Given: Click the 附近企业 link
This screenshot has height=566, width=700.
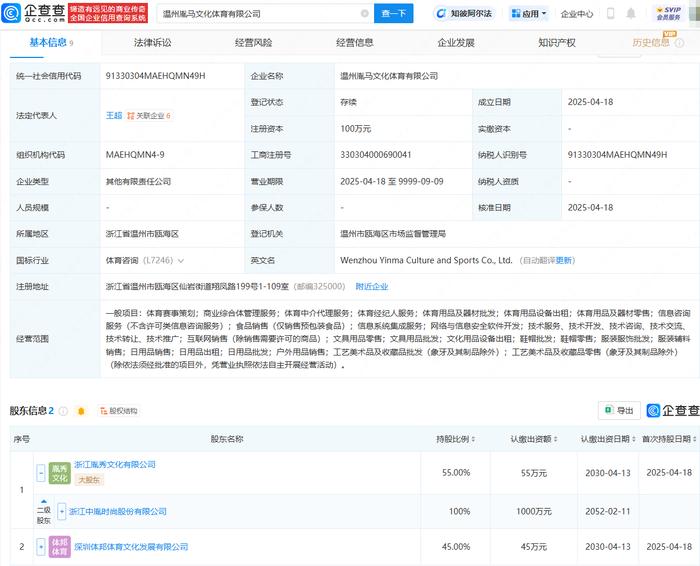Looking at the screenshot, I should [372, 287].
